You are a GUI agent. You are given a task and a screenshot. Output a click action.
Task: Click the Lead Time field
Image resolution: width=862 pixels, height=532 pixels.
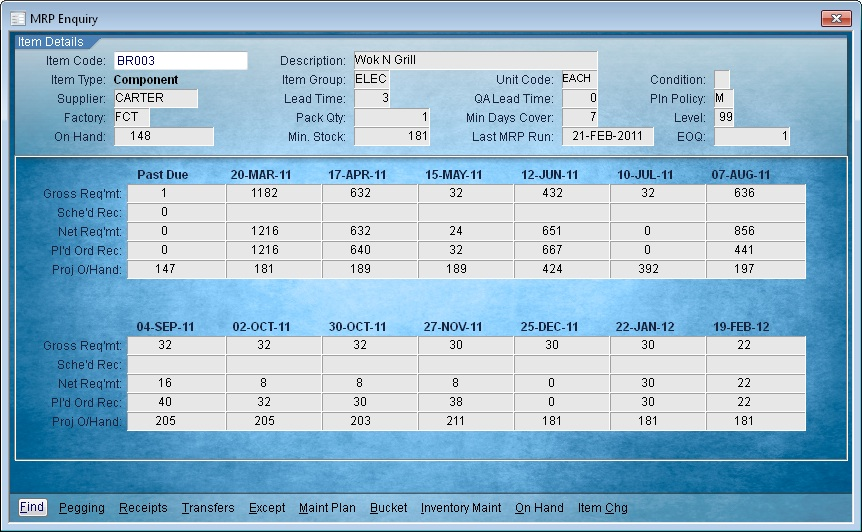[372, 98]
